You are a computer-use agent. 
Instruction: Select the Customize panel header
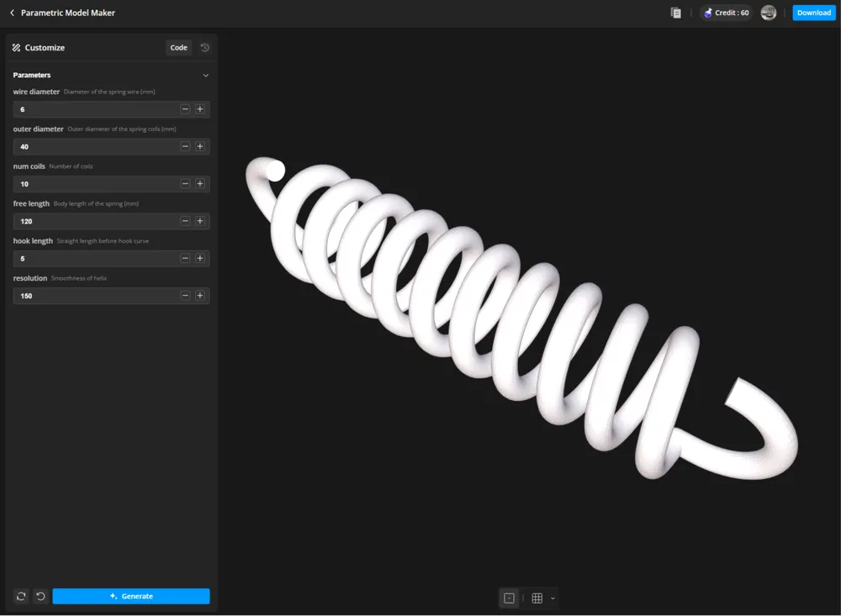pyautogui.click(x=39, y=48)
